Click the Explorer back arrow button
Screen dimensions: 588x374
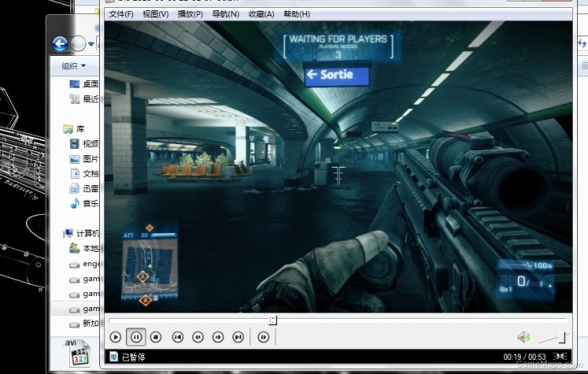coord(60,44)
